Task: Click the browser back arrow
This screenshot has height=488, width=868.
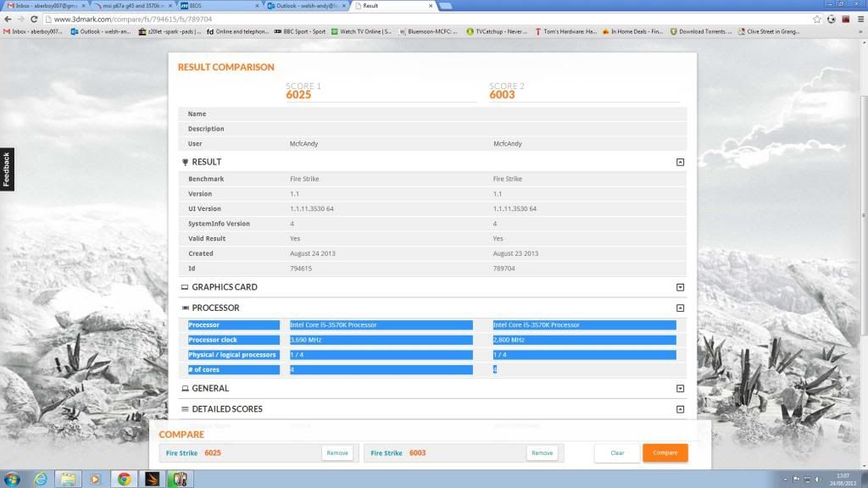Action: point(8,19)
